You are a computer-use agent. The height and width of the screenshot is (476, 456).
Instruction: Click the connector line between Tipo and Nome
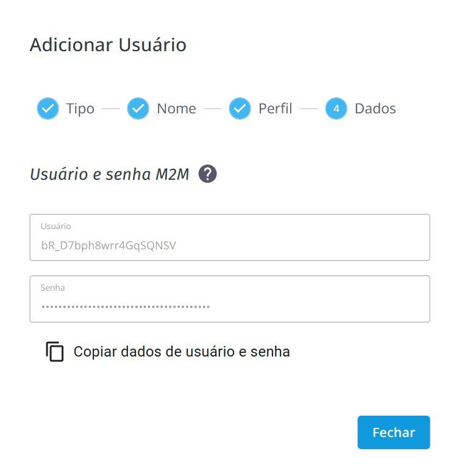110,109
